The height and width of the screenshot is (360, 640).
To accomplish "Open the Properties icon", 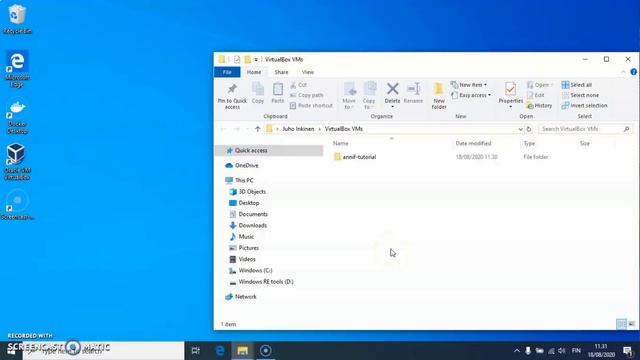I will tap(511, 89).
